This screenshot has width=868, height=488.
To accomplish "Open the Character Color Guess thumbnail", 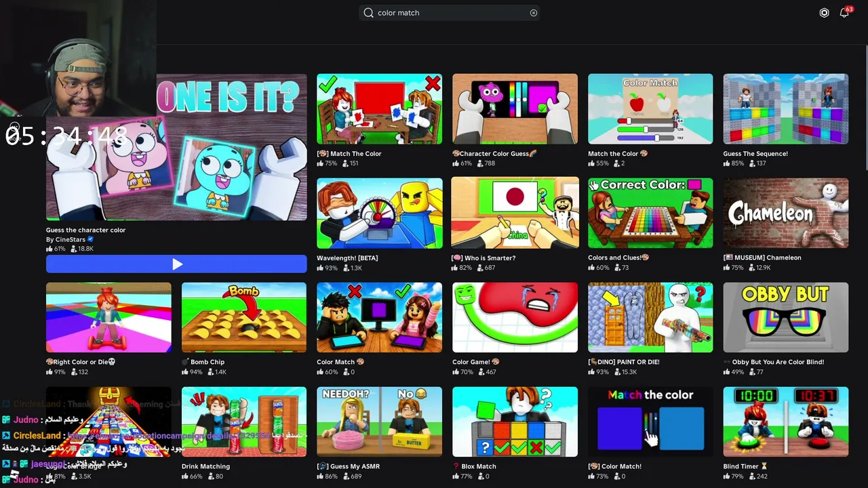I will 515,109.
